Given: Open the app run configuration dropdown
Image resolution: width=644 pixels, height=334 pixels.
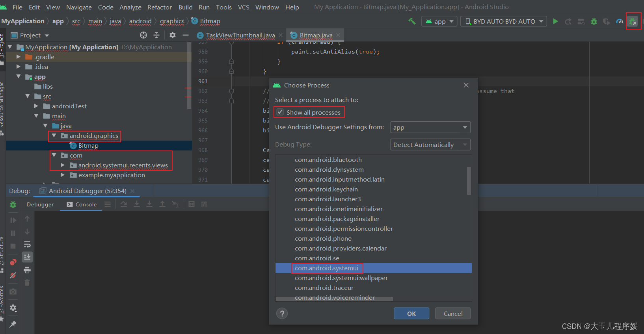Looking at the screenshot, I should [x=439, y=21].
